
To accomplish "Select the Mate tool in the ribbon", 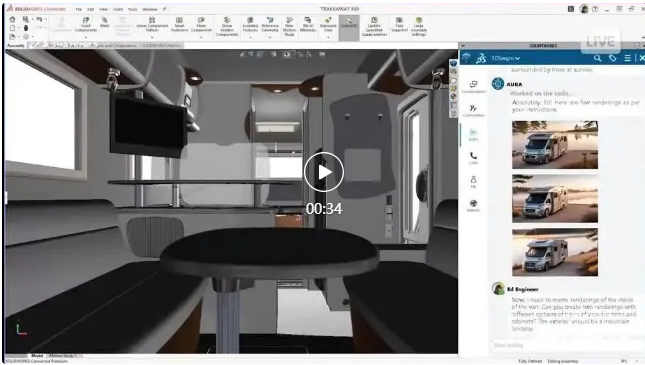I will (104, 23).
